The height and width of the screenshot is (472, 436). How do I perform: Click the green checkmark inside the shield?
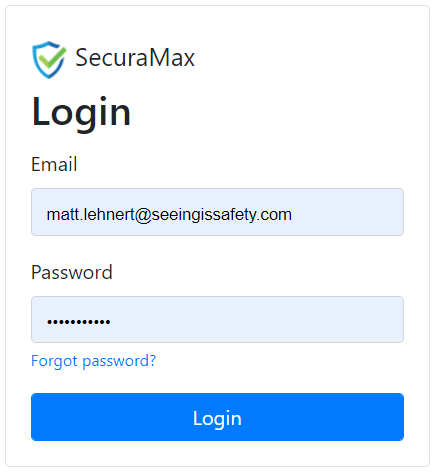pyautogui.click(x=51, y=57)
